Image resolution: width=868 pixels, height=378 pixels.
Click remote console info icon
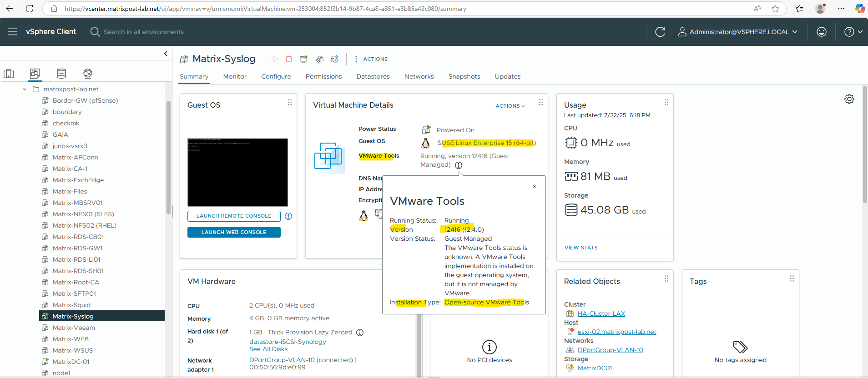click(x=288, y=216)
